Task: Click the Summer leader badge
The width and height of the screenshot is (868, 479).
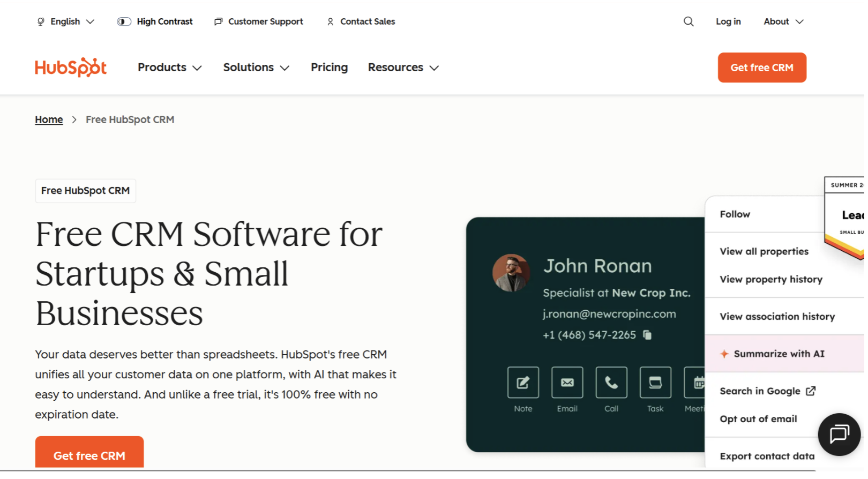Action: [844, 218]
